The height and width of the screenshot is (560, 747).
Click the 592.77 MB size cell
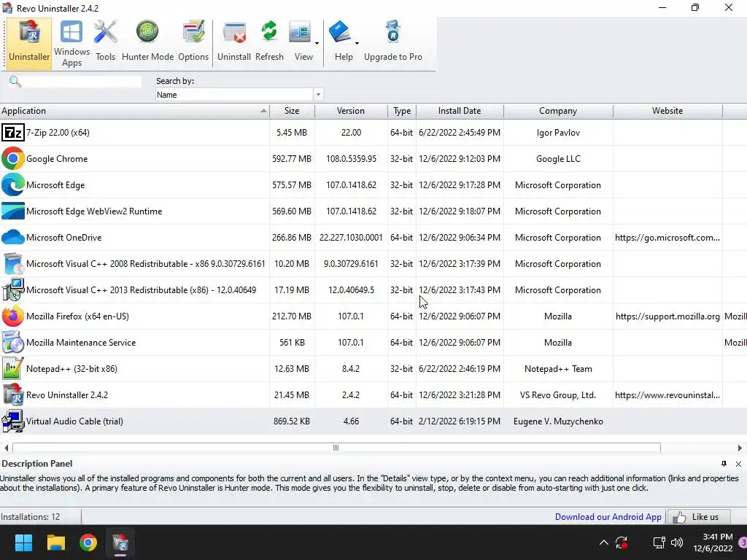(x=292, y=159)
